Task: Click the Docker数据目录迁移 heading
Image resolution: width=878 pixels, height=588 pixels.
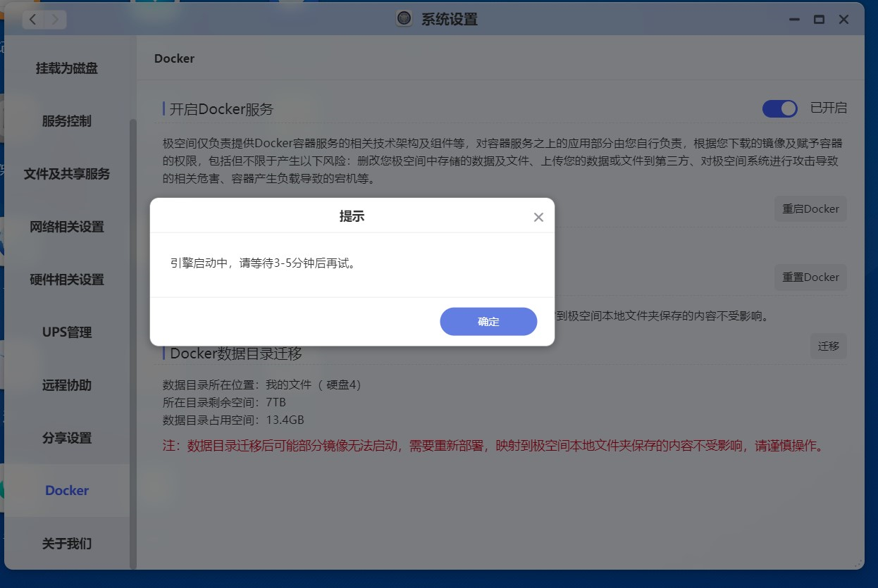Action: point(236,354)
